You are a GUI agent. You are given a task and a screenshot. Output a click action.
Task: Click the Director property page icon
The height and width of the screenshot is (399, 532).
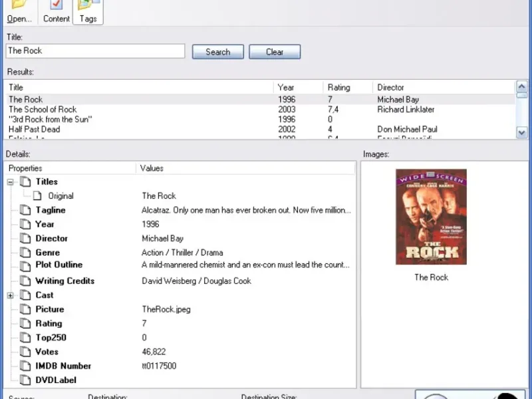(x=25, y=239)
